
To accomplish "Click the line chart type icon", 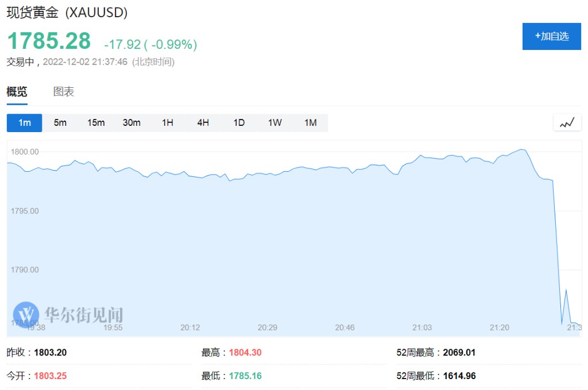I will point(567,122).
